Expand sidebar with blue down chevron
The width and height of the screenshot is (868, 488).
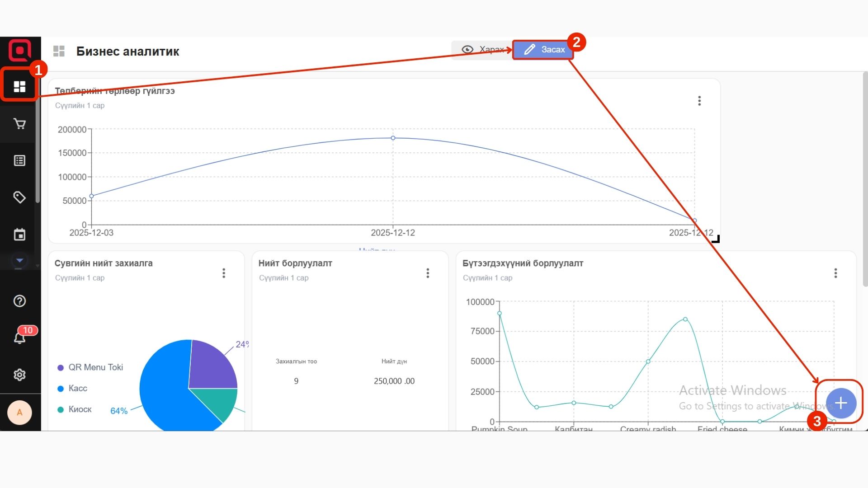19,260
